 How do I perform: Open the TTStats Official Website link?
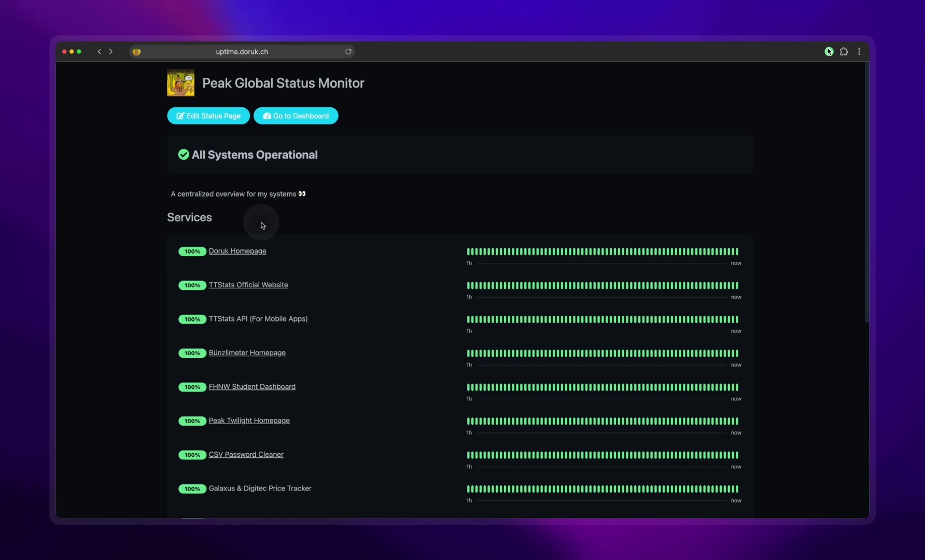(248, 285)
